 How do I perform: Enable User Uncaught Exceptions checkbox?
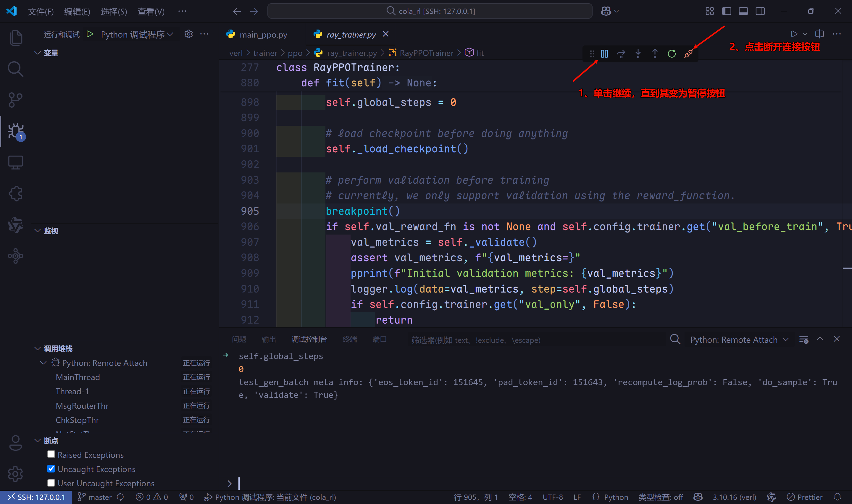click(x=51, y=483)
